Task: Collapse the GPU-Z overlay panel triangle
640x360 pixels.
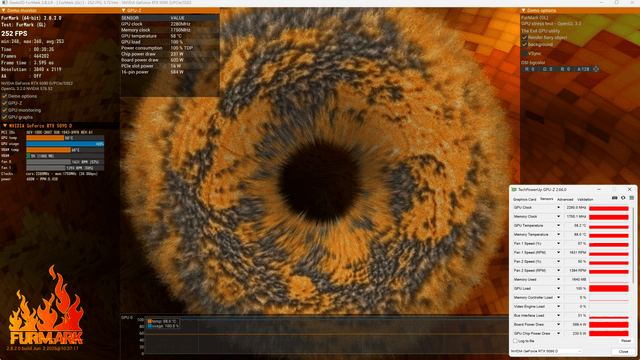Action: coord(124,10)
